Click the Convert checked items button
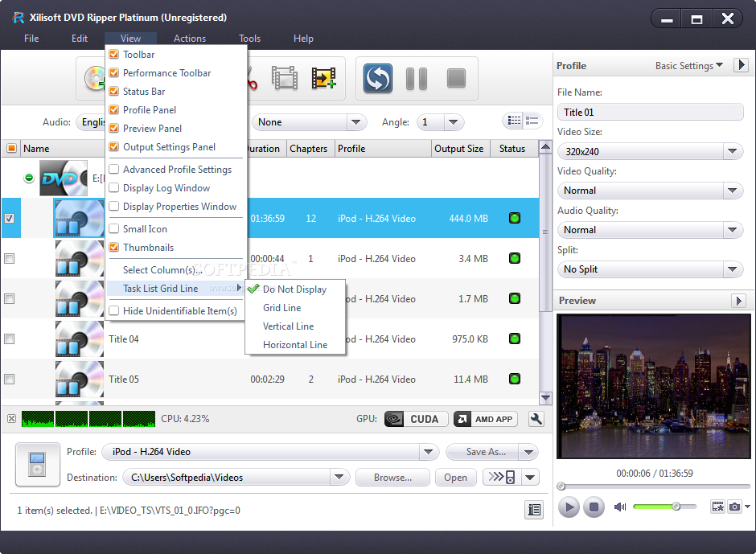The image size is (756, 554). [x=377, y=78]
